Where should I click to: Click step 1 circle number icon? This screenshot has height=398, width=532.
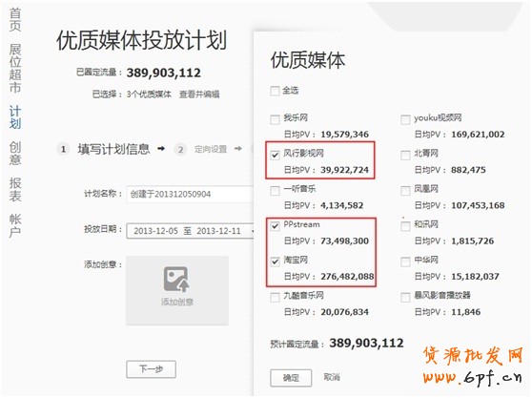pos(63,149)
